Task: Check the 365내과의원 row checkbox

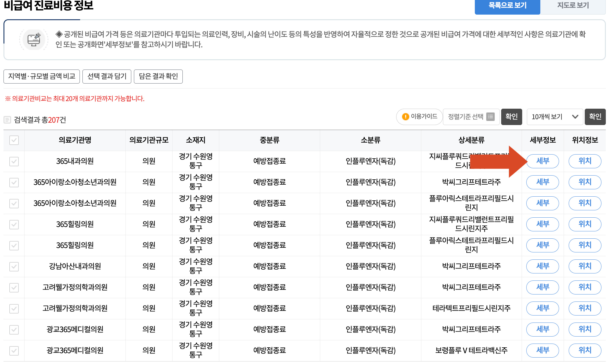Action: 14,161
